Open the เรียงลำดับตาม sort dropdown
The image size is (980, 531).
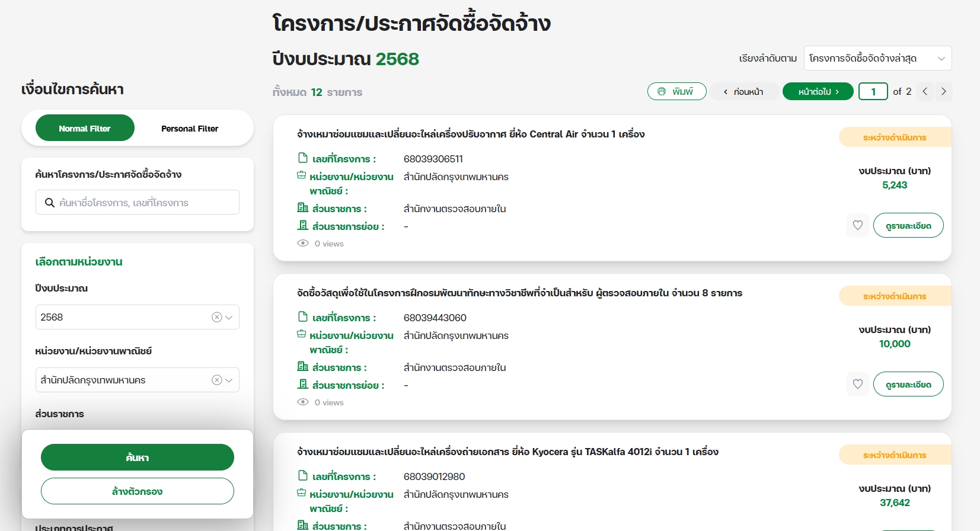[877, 58]
